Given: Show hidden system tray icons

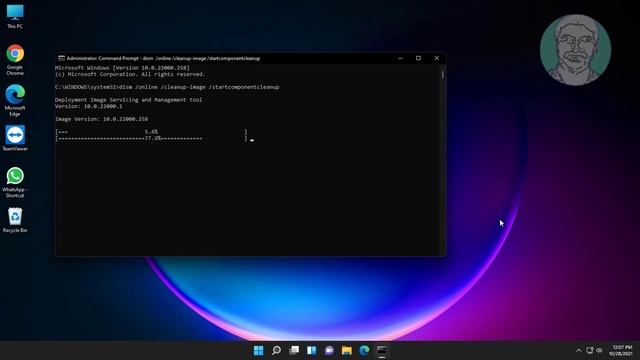Looking at the screenshot, I should pyautogui.click(x=578, y=351).
